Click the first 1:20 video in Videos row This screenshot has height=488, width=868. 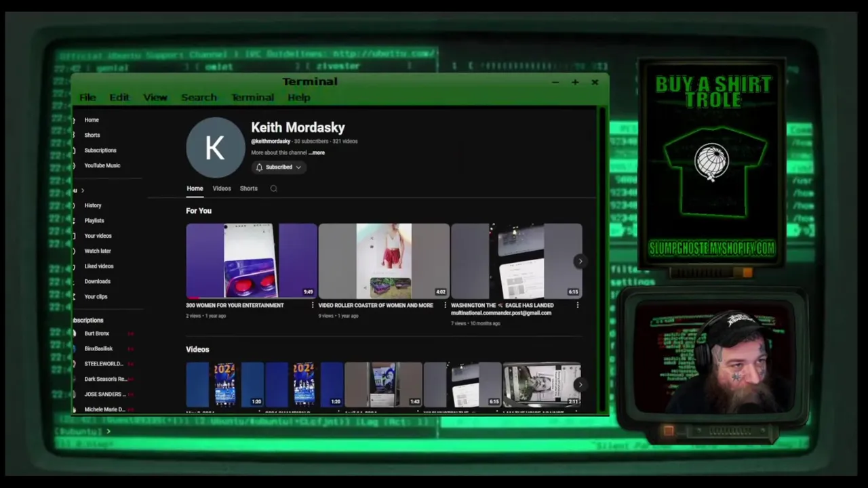pos(225,384)
